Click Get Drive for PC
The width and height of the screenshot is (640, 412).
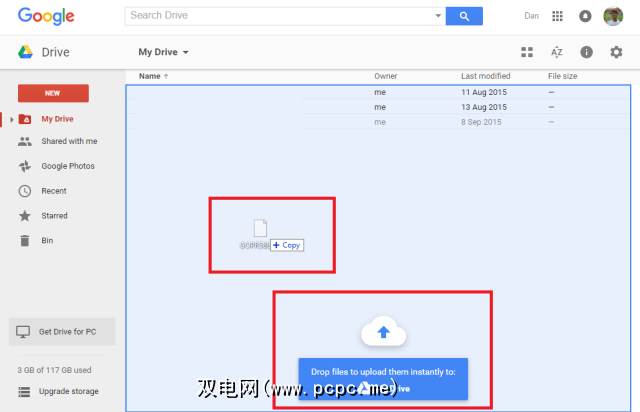point(62,332)
